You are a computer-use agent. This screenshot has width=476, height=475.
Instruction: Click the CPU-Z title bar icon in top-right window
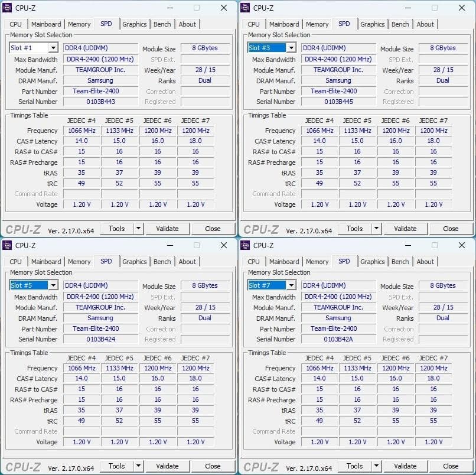coord(245,8)
